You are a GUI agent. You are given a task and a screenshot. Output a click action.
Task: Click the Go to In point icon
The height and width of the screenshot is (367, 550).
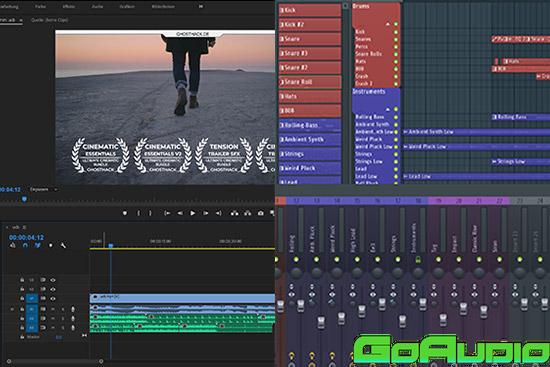pos(167,213)
